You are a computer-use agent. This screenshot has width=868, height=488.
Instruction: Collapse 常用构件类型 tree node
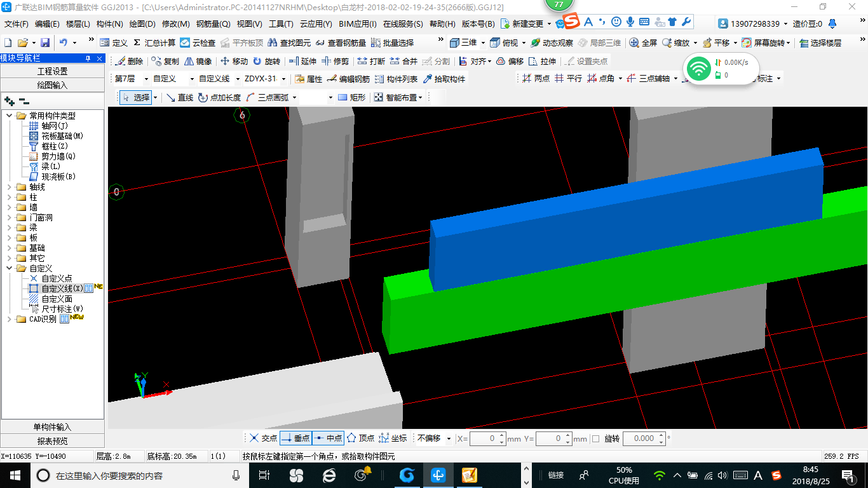point(10,116)
